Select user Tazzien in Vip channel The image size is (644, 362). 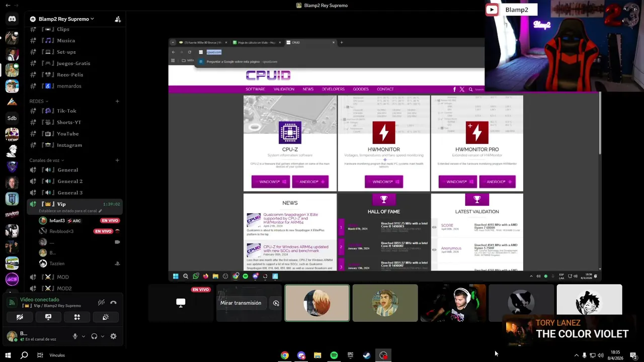click(57, 263)
